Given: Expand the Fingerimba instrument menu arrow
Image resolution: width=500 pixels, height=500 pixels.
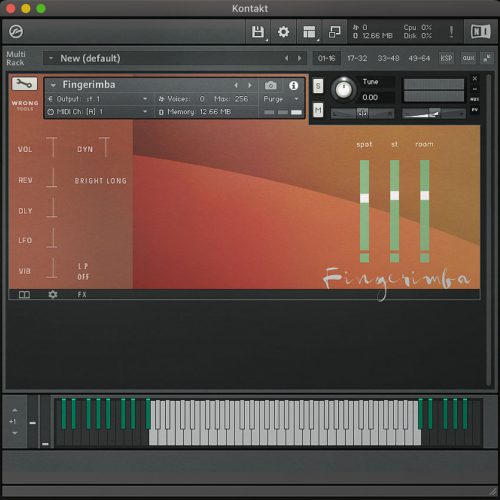Looking at the screenshot, I should 53,85.
